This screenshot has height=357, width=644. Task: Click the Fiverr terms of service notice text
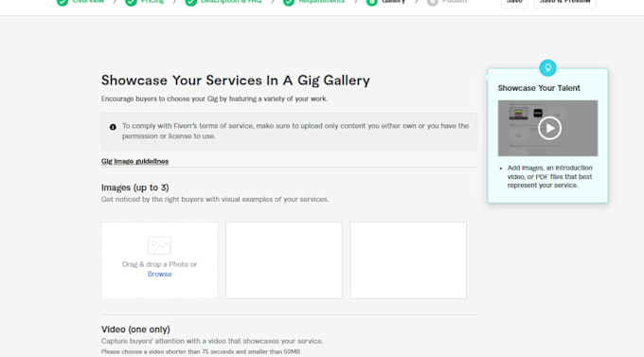coord(295,131)
